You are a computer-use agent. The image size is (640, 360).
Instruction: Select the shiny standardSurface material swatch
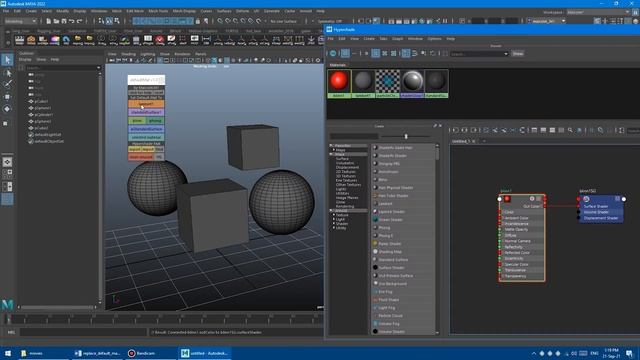[412, 83]
